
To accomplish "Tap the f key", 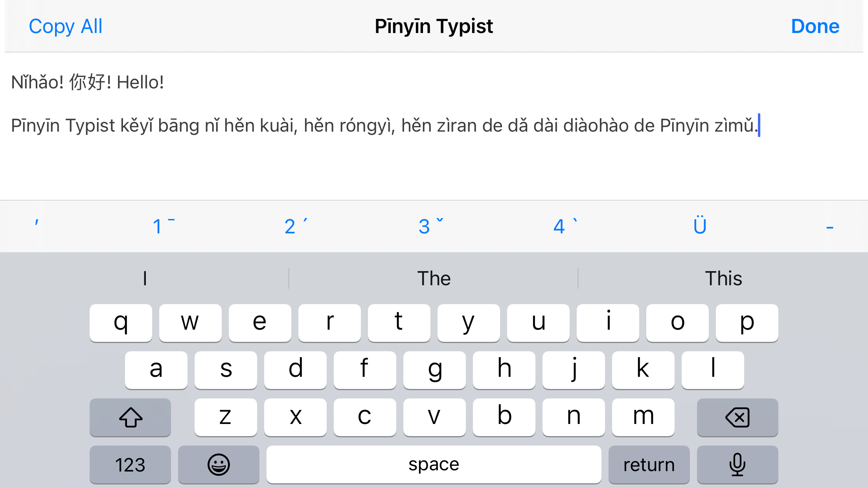I will click(x=365, y=370).
